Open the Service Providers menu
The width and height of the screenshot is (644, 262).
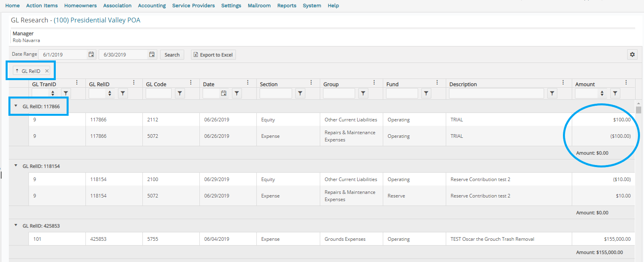click(193, 6)
